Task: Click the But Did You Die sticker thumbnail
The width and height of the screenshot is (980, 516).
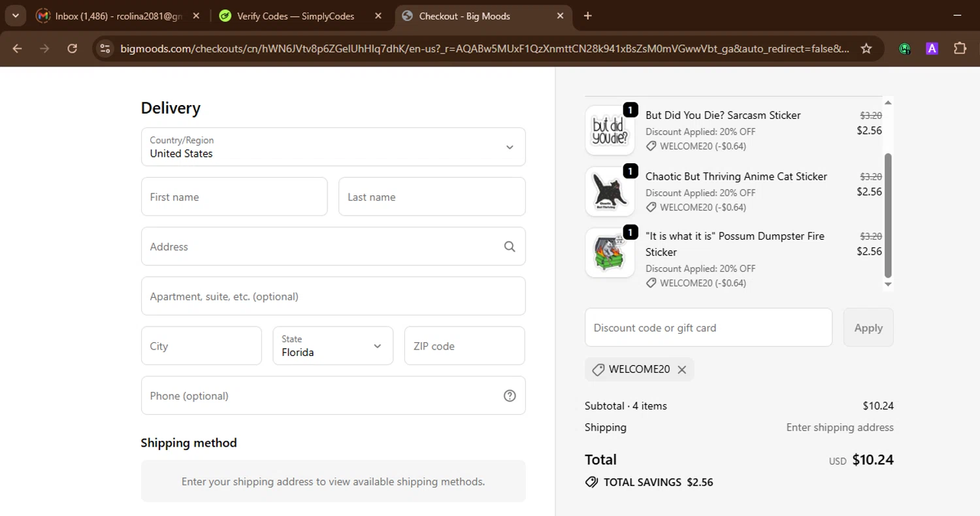Action: pyautogui.click(x=610, y=130)
